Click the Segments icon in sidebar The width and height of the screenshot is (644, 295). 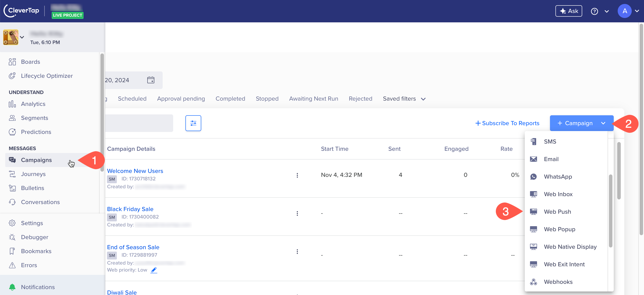[12, 118]
